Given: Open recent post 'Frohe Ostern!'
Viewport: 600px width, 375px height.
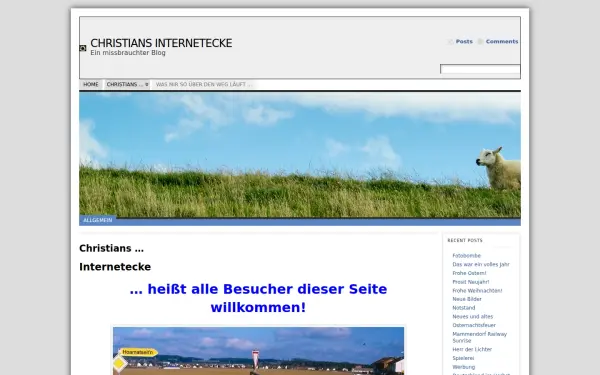Looking at the screenshot, I should (x=469, y=273).
